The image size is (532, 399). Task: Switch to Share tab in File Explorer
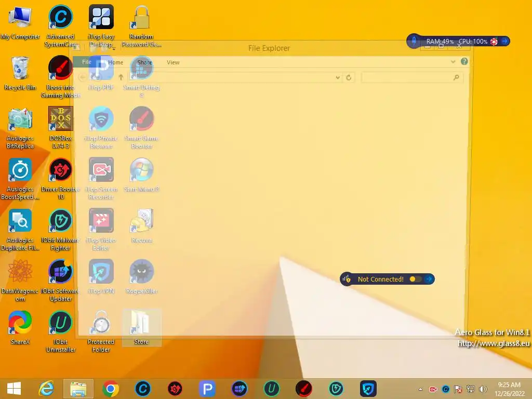144,62
